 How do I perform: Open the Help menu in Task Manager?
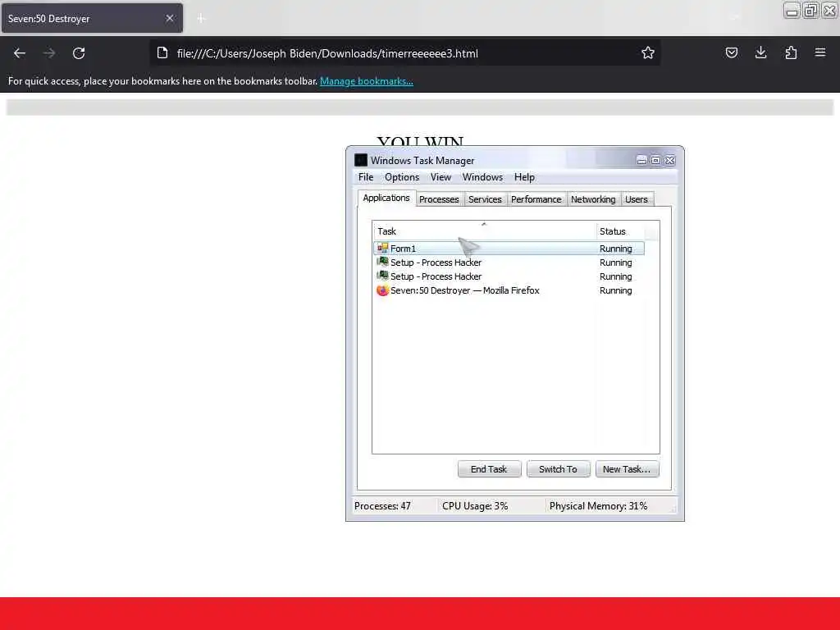click(524, 177)
